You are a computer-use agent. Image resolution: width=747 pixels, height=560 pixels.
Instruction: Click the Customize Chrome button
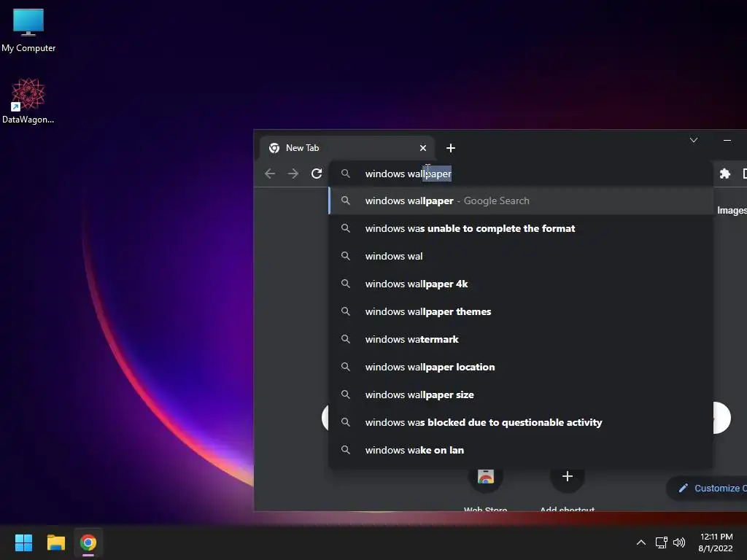pos(707,488)
